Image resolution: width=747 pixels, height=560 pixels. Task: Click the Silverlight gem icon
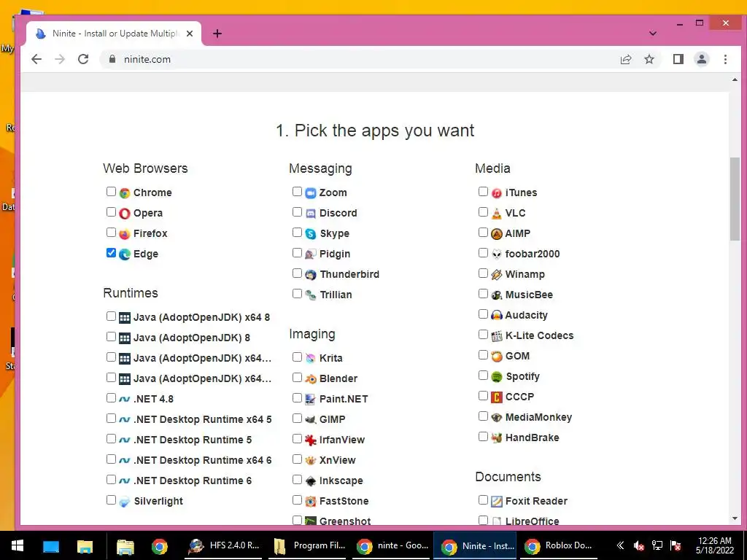click(x=125, y=502)
